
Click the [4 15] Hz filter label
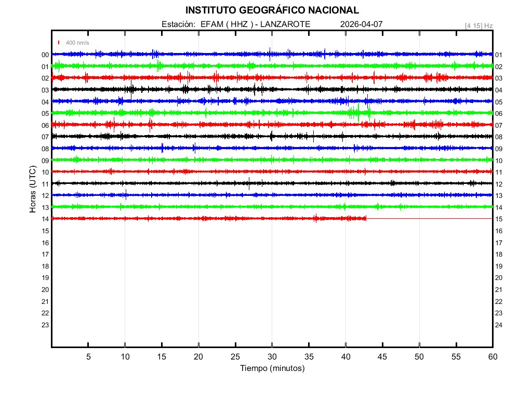(x=478, y=25)
